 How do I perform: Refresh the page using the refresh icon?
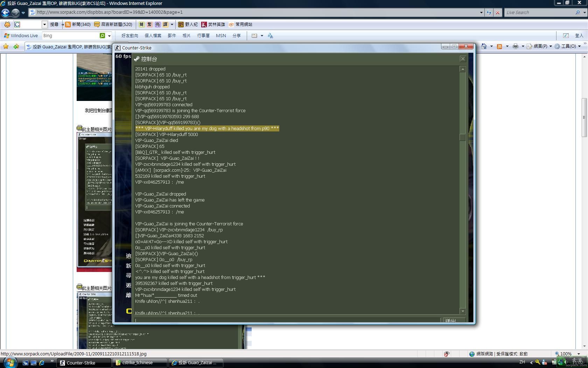[x=489, y=13]
